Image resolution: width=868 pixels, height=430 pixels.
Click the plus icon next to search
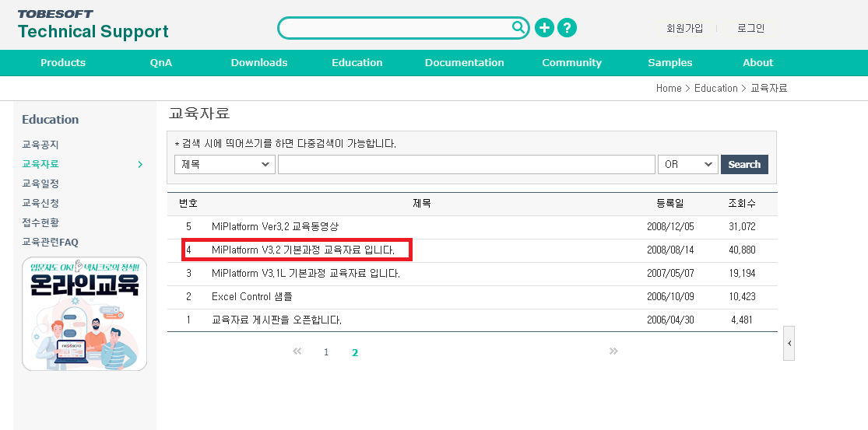pos(544,28)
